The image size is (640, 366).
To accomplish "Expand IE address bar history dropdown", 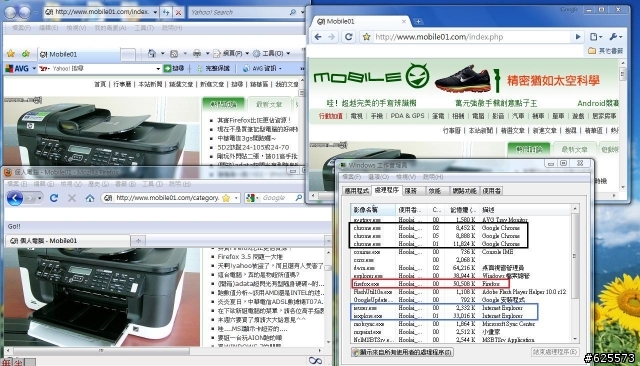I will click(x=155, y=12).
